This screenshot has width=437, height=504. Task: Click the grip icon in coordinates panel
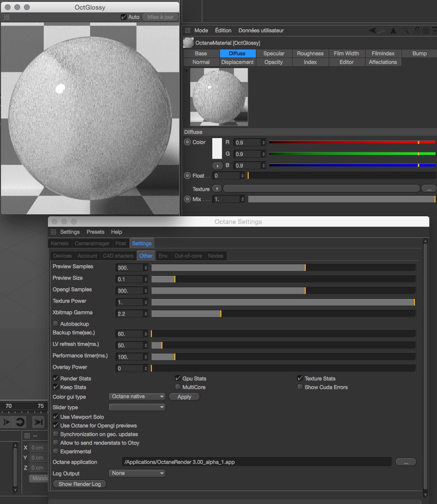[x=27, y=435]
